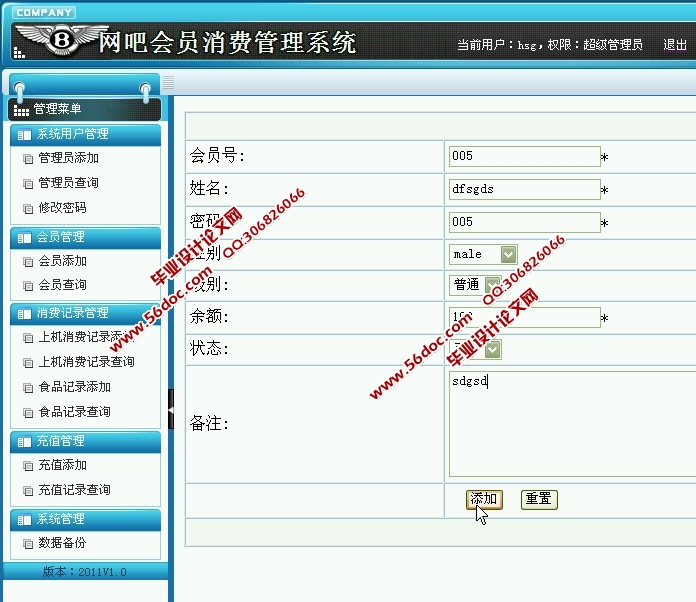The width and height of the screenshot is (696, 602).
Task: Click the page icon beside 数据备份
Action: [x=28, y=543]
